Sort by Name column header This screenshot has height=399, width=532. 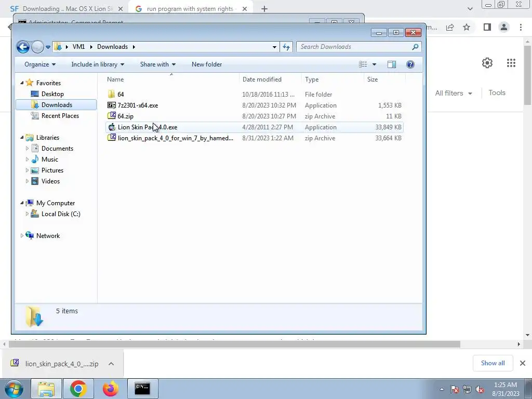pyautogui.click(x=171, y=79)
